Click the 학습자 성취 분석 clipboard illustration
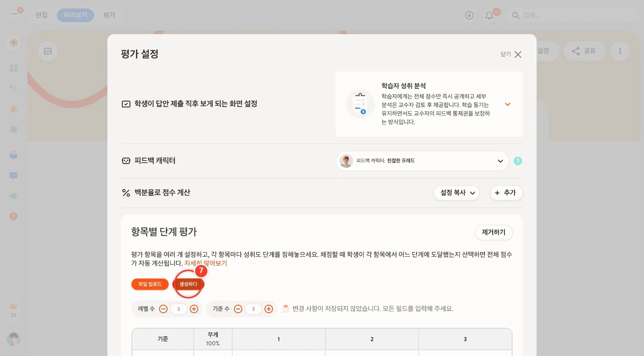 (x=360, y=104)
